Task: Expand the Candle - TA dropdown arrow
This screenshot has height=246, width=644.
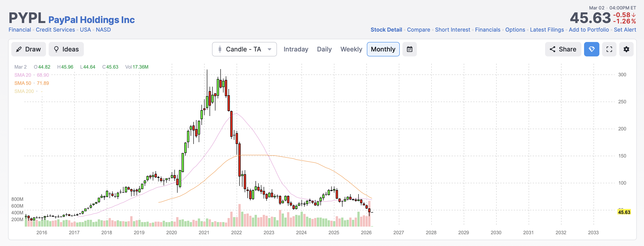Action: point(269,49)
